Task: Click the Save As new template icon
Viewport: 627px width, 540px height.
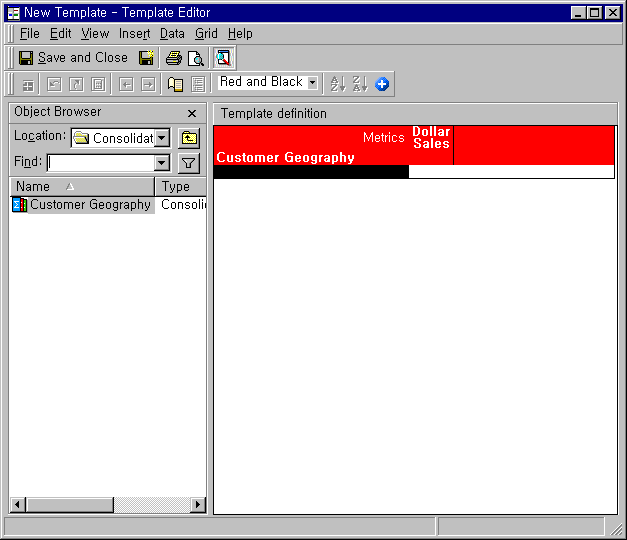Action: [x=146, y=58]
